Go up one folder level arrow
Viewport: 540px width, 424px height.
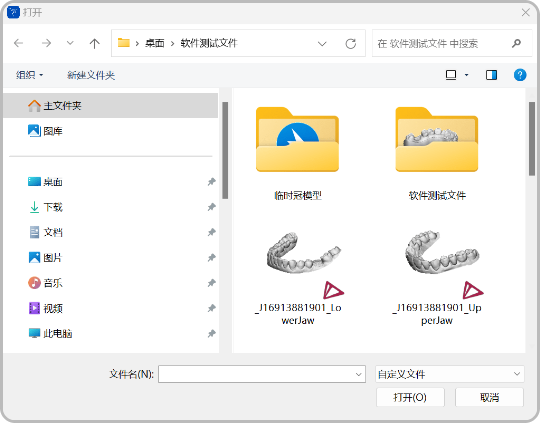[94, 43]
